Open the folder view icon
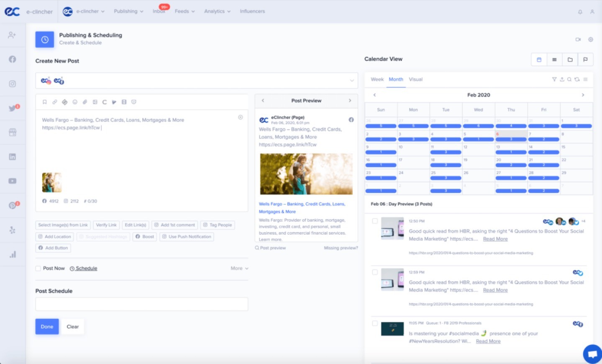 (570, 59)
